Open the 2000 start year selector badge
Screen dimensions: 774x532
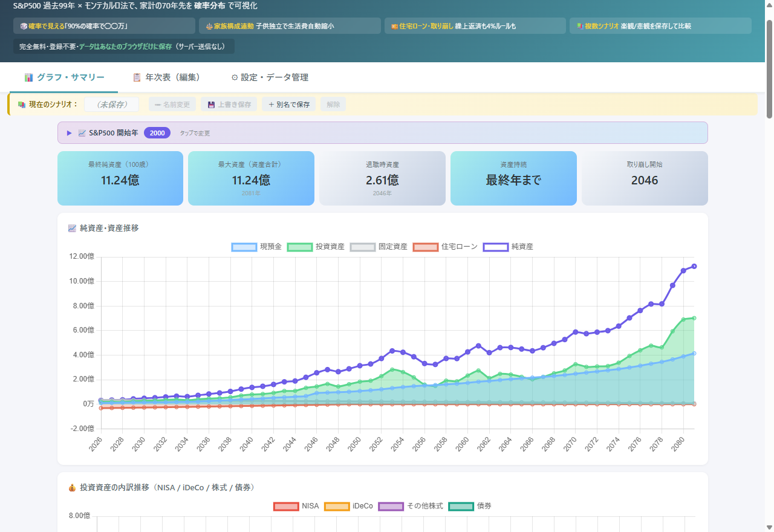click(x=157, y=133)
